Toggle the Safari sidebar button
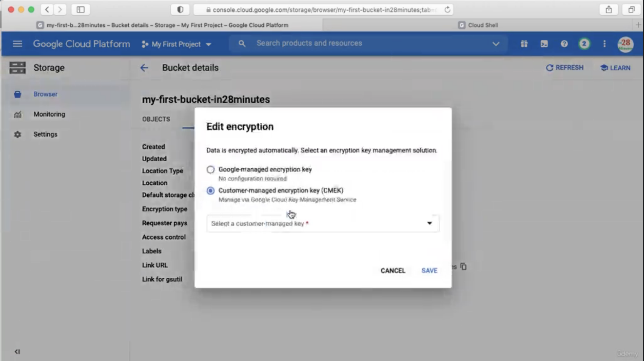644x362 pixels. [81, 9]
